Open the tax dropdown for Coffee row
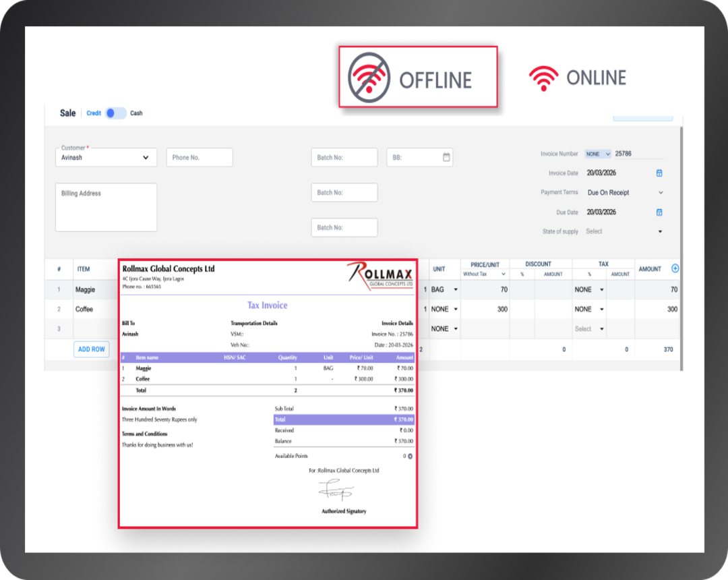 [x=589, y=310]
